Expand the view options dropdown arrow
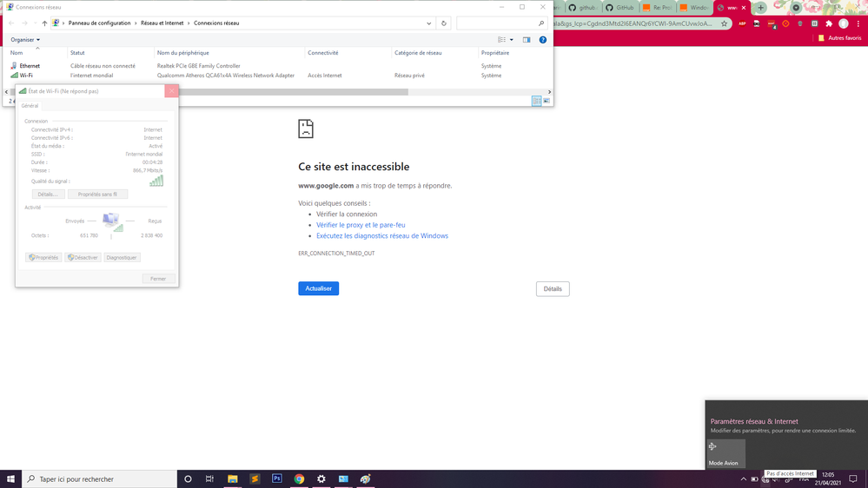This screenshot has width=868, height=488. click(x=512, y=40)
